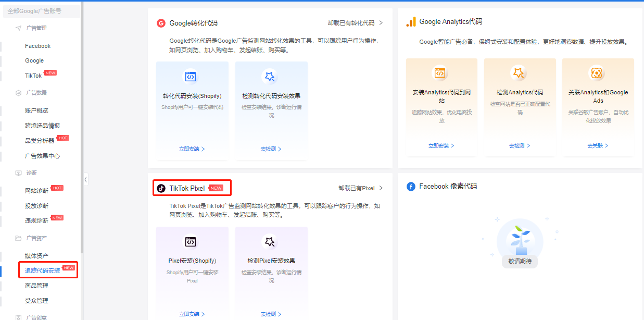The image size is (644, 320).
Task: Click the text Shopify用户可一键安装代码
Action: [192, 107]
